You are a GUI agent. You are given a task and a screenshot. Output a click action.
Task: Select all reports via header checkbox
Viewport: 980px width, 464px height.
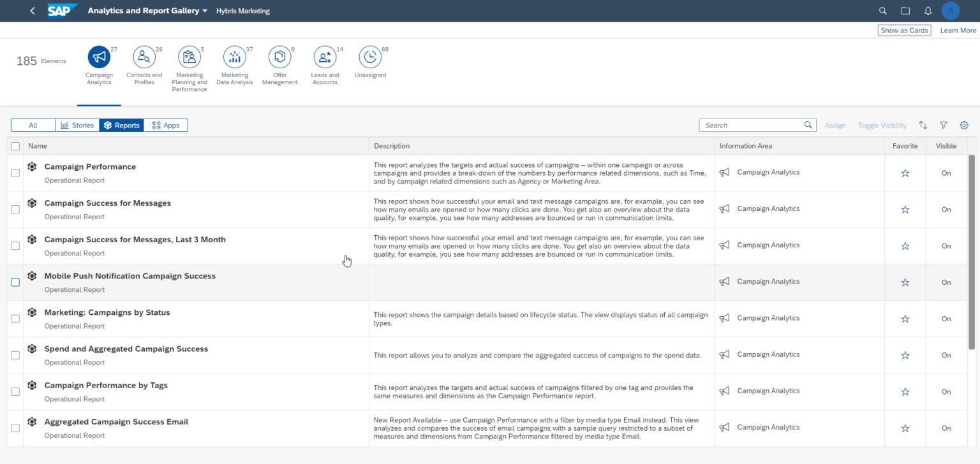point(15,146)
